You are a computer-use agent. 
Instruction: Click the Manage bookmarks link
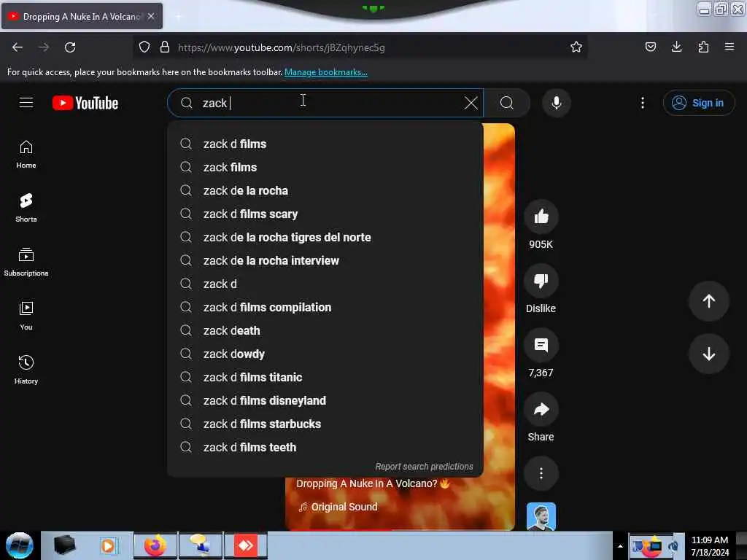[x=326, y=72]
